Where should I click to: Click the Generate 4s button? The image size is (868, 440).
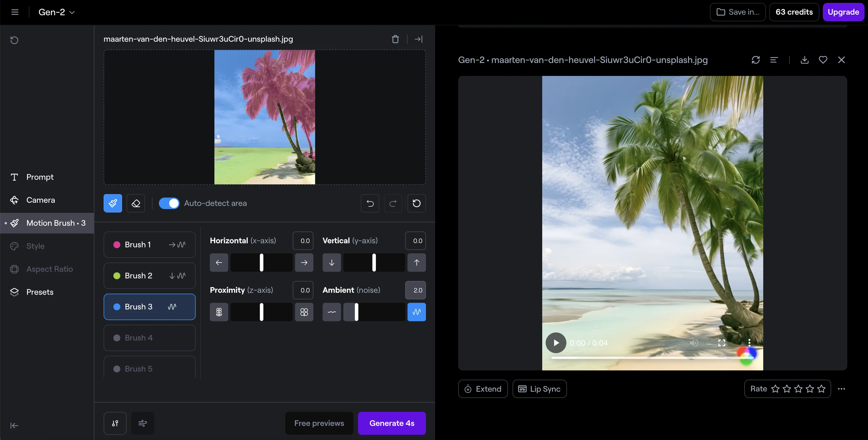391,423
